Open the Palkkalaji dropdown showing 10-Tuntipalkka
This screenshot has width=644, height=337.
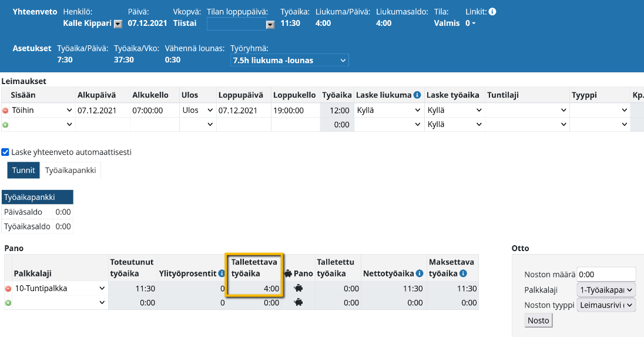point(60,289)
